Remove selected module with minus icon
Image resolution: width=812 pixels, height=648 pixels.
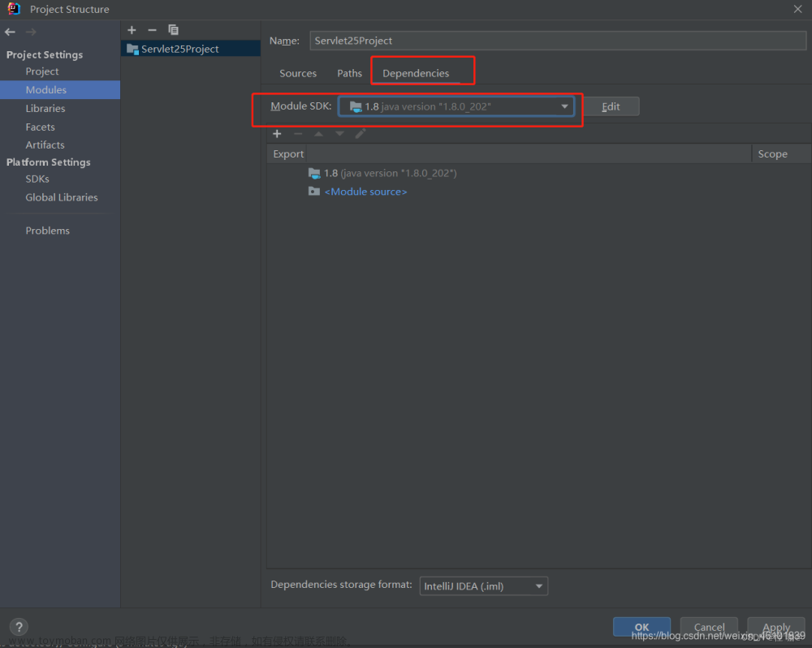[x=152, y=30]
